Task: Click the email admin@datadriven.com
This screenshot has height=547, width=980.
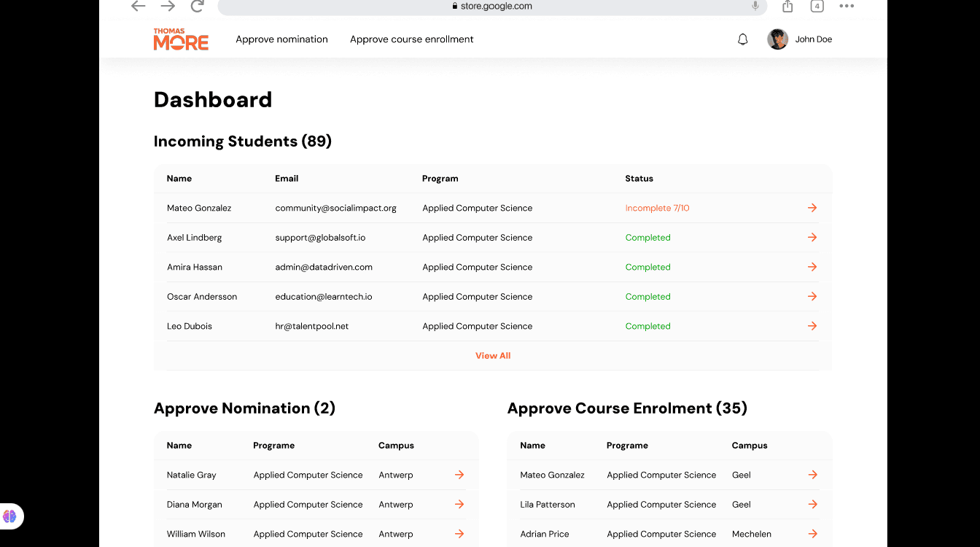Action: click(x=324, y=267)
